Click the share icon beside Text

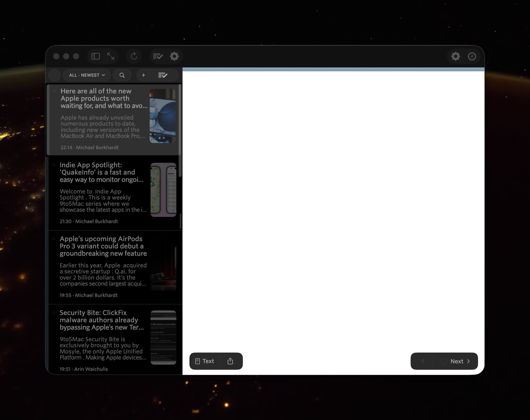(x=230, y=361)
